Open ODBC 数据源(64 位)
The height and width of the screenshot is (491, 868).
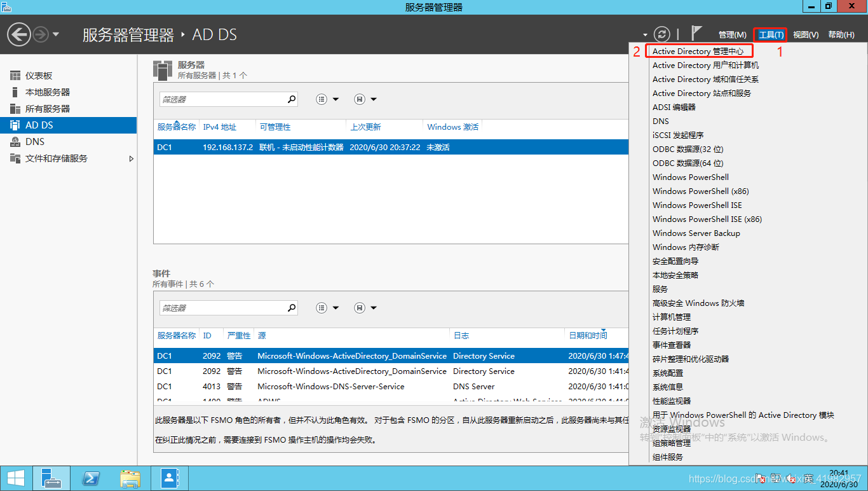coord(688,163)
